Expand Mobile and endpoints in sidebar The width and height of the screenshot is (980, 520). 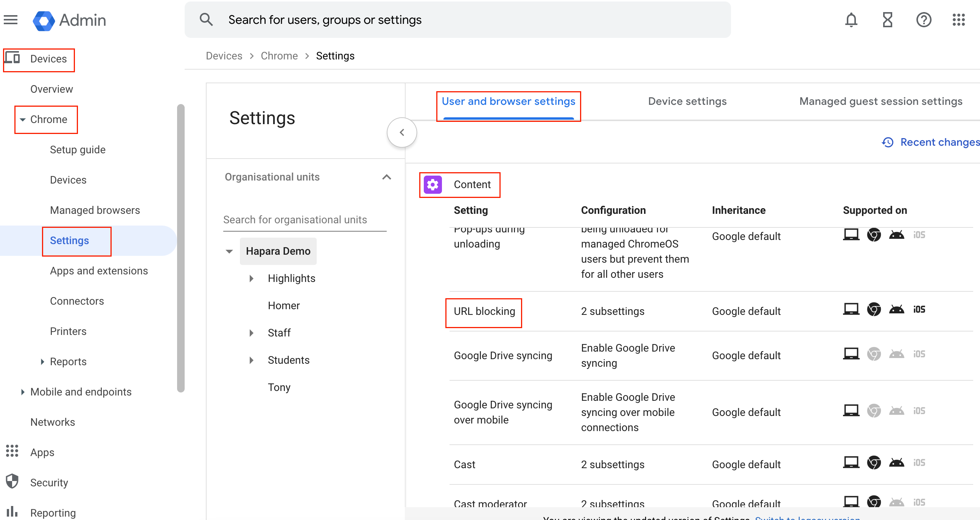[x=22, y=392]
